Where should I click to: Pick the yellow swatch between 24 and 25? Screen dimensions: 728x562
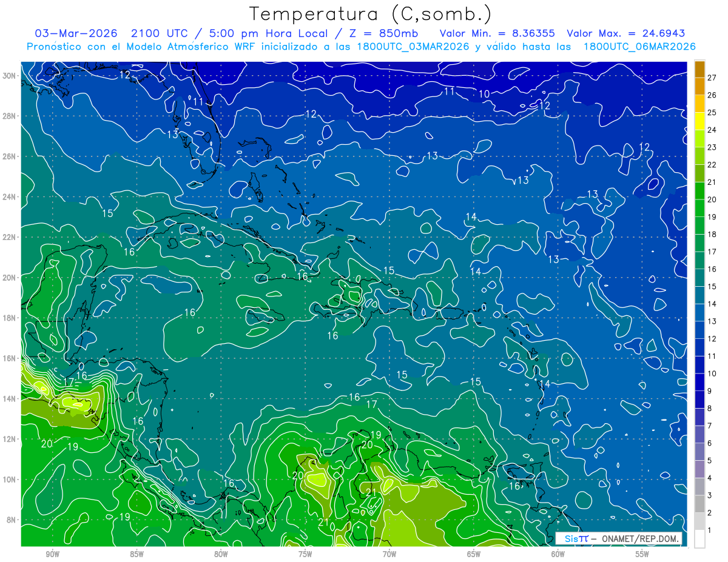point(699,121)
